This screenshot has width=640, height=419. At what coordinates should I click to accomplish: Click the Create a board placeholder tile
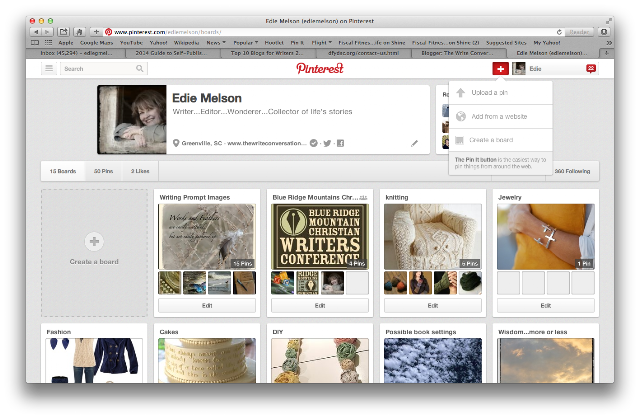[x=94, y=253]
